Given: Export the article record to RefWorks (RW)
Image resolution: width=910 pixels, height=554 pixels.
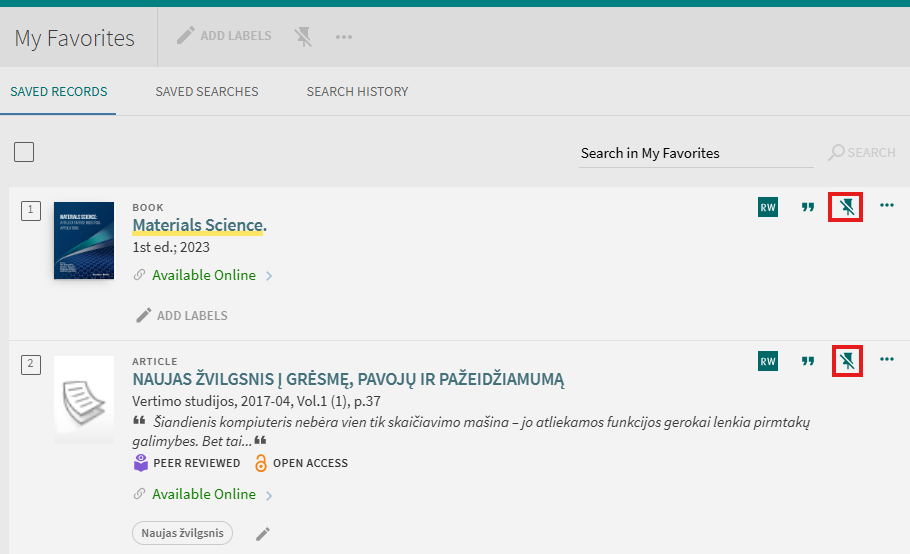Looking at the screenshot, I should [767, 361].
